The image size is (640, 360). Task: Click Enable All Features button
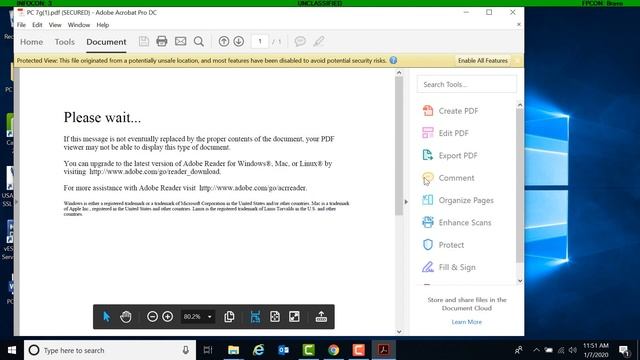click(x=482, y=60)
